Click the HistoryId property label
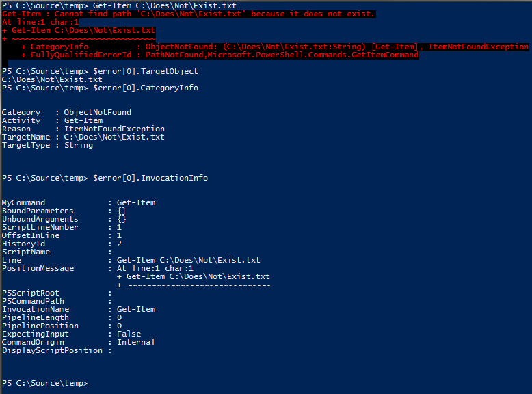532x394 pixels. click(21, 244)
